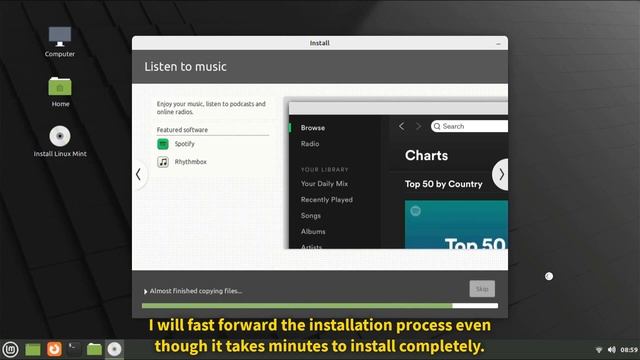640x360 pixels.
Task: Open the Files manager in the taskbar
Action: tap(94, 349)
